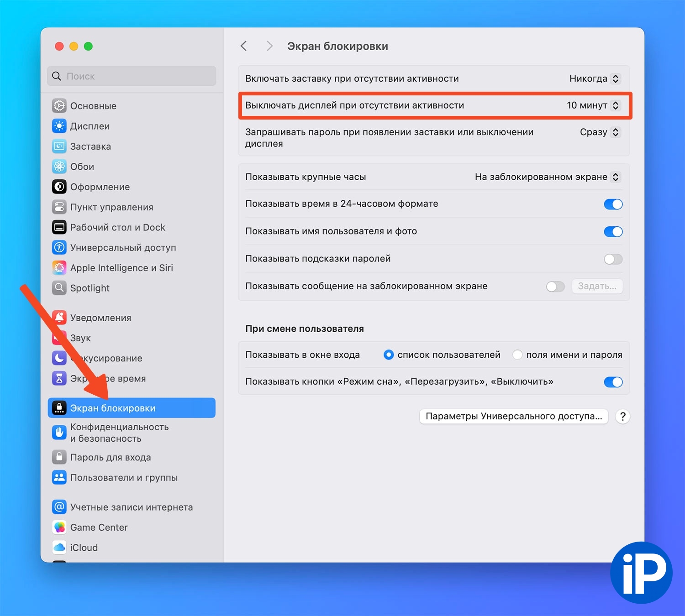Viewport: 685px width, 616px height.
Task: Open Spotlight magnifier icon in sidebar
Action: (x=59, y=288)
